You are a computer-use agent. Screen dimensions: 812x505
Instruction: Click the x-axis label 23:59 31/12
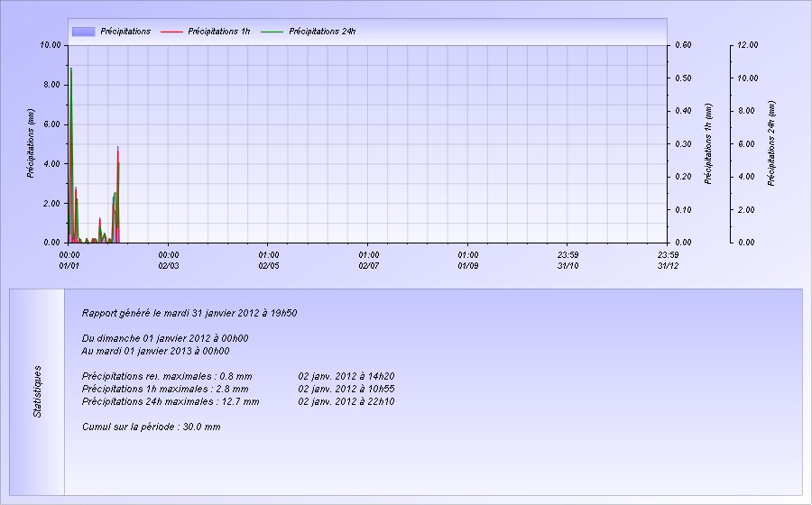click(x=668, y=261)
